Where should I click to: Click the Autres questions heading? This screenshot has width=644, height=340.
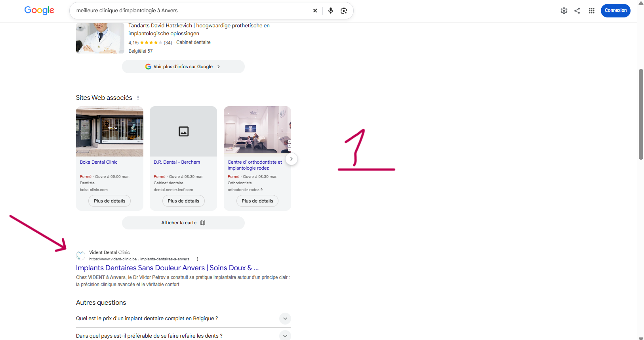(x=101, y=303)
